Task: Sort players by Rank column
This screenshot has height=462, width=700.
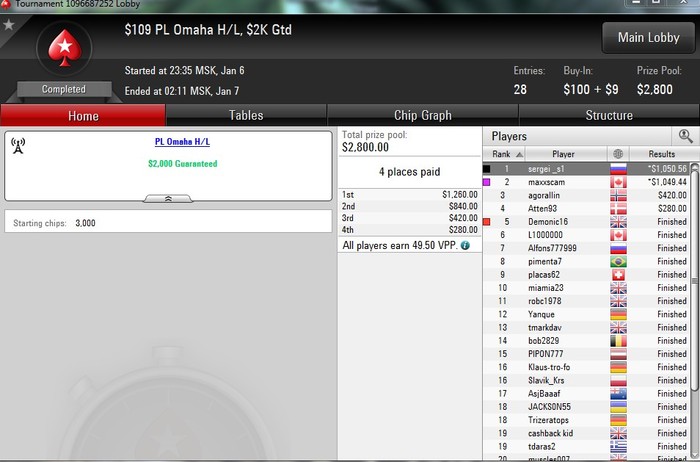Action: 504,154
